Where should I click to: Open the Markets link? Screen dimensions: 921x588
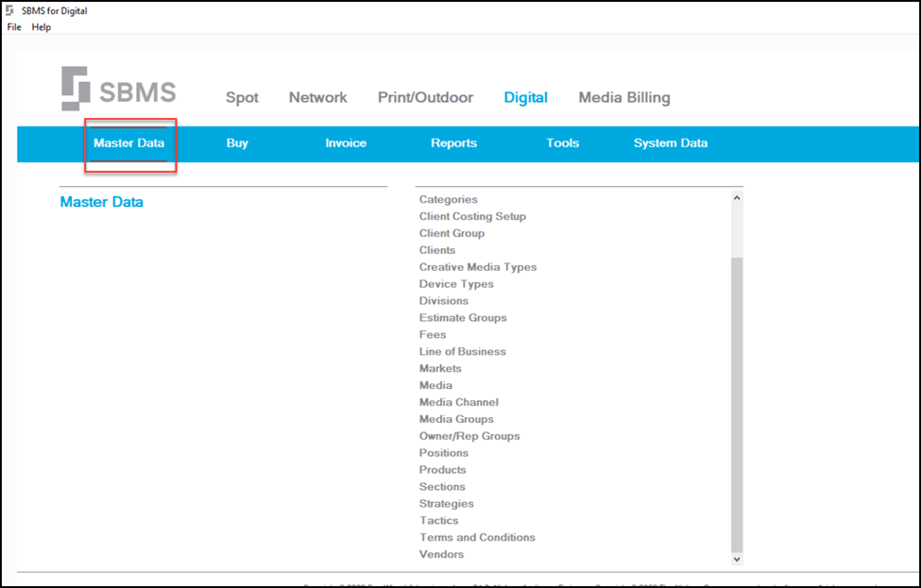(x=440, y=368)
